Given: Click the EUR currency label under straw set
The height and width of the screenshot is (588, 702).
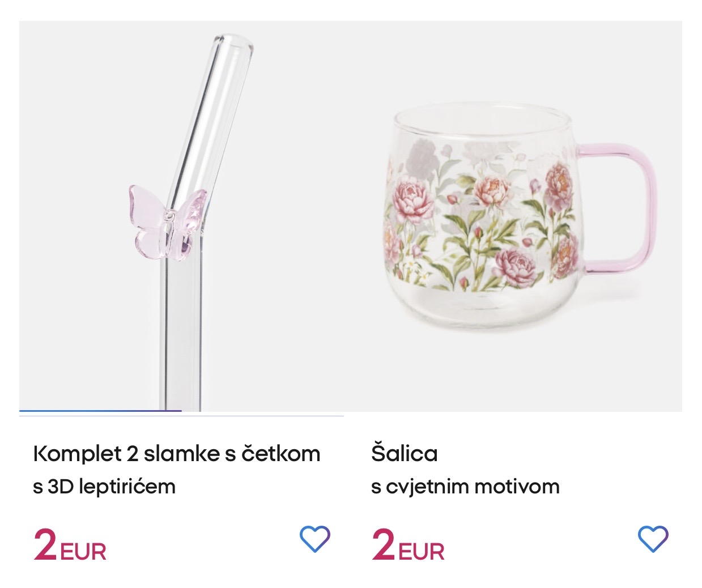Looking at the screenshot, I should [x=84, y=551].
